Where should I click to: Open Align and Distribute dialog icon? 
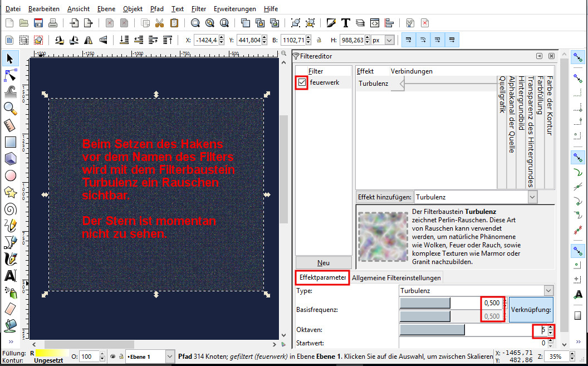click(389, 23)
